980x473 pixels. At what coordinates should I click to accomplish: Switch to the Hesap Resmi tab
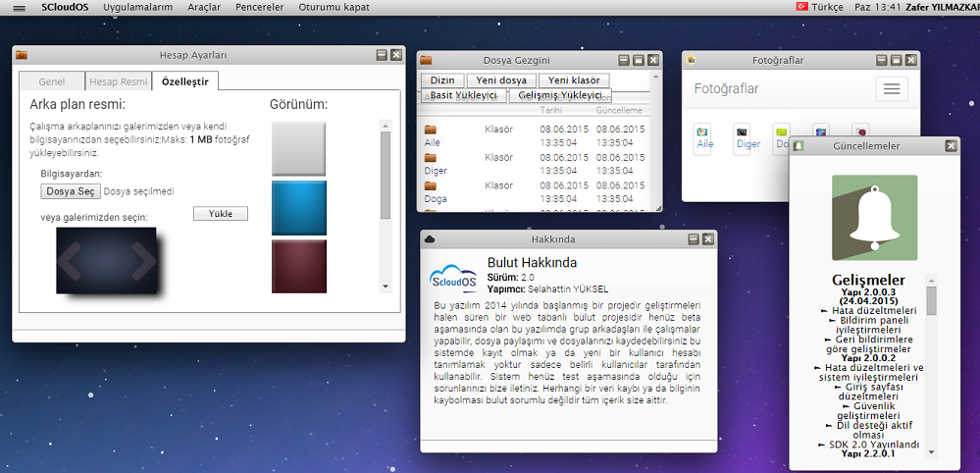click(x=120, y=81)
